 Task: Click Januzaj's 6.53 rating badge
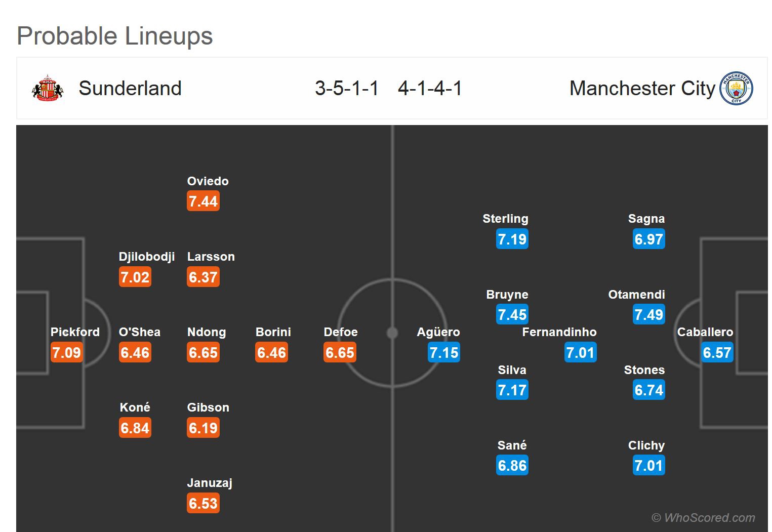203,503
